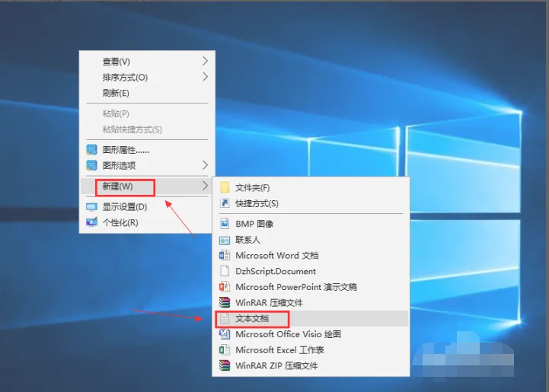Click the 图形属性 graphics icon
Image resolution: width=549 pixels, height=392 pixels.
tap(91, 150)
